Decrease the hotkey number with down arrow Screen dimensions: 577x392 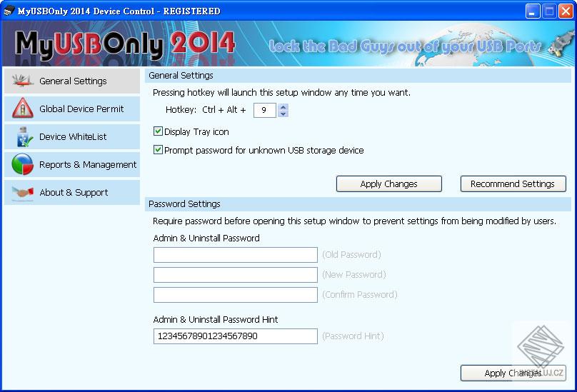tap(283, 114)
